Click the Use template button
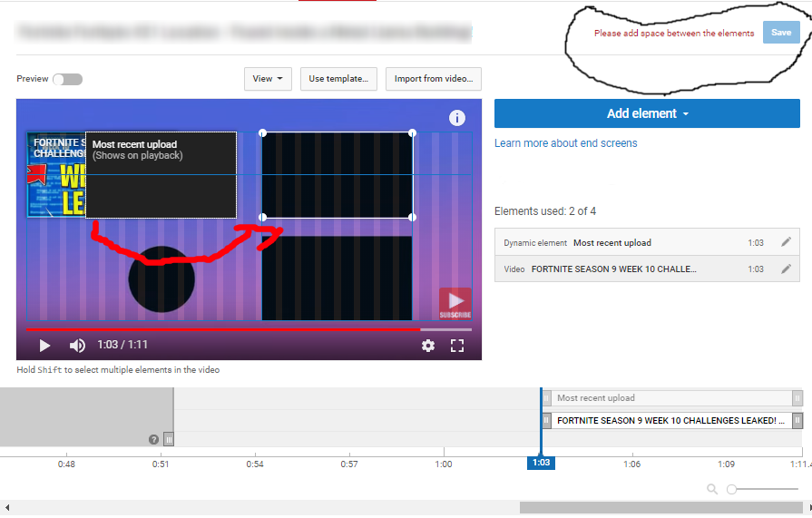812x518 pixels. (x=338, y=79)
